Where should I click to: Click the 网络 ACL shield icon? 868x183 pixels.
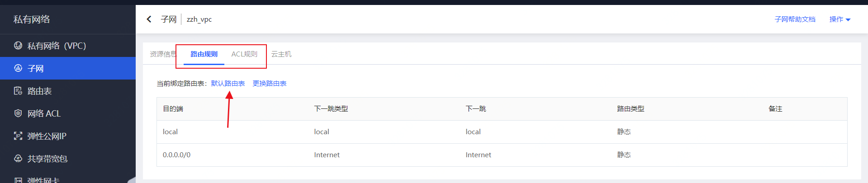tap(18, 113)
